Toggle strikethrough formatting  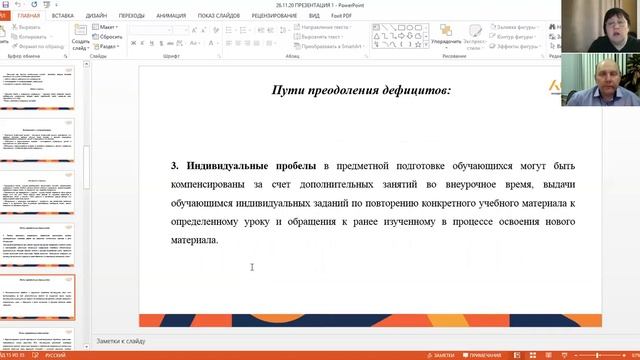pos(170,43)
